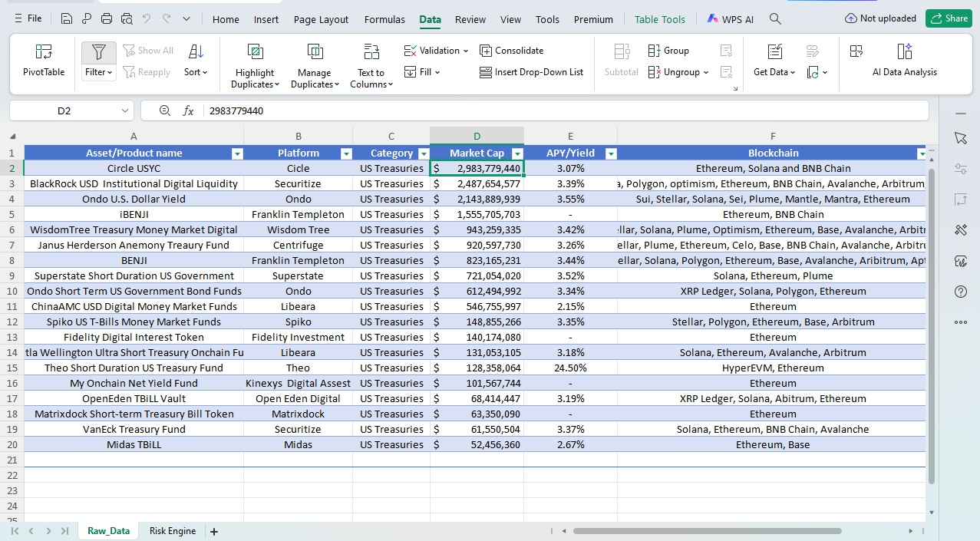Open the PivotTable tool
Viewport: 980px width, 541px height.
pyautogui.click(x=44, y=60)
